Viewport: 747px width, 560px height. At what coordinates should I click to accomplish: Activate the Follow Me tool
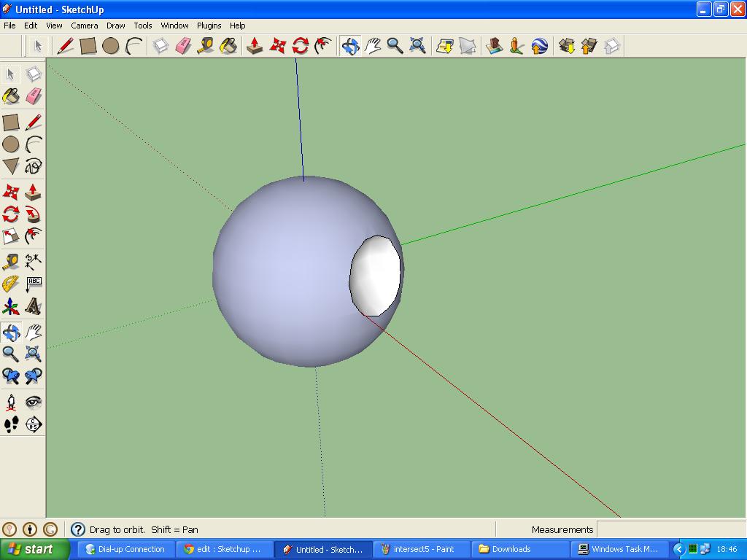coord(33,214)
